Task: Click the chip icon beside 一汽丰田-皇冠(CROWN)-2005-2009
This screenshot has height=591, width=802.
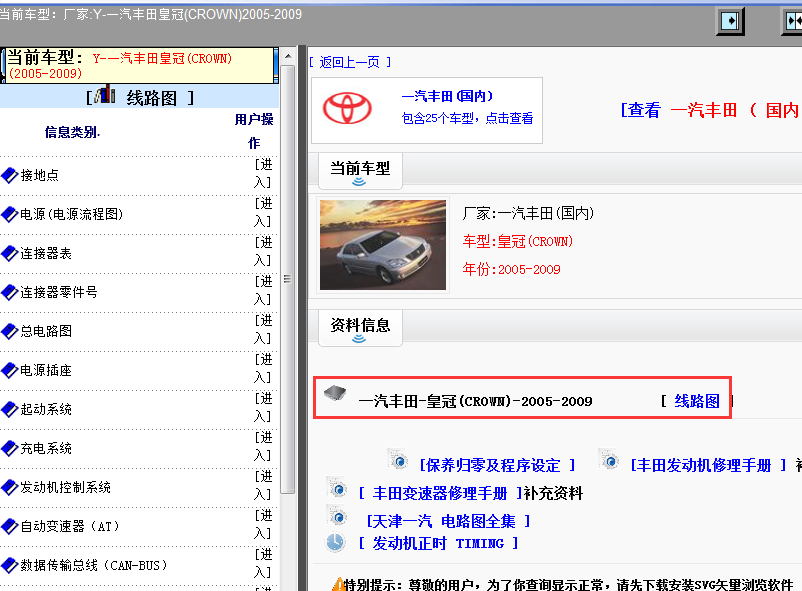Action: pyautogui.click(x=335, y=393)
